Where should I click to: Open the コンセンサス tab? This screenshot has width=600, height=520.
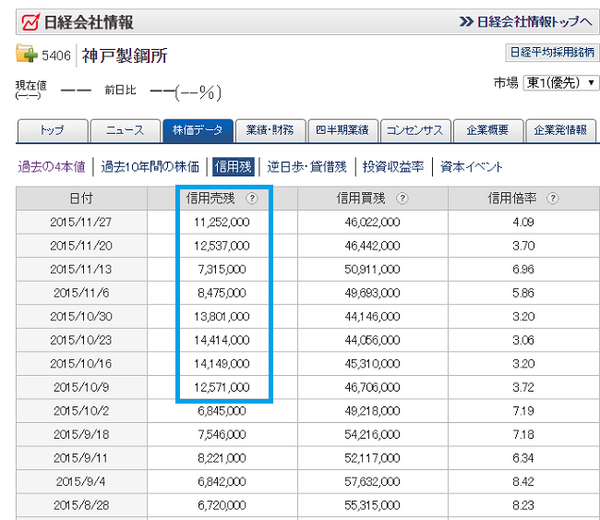[415, 130]
